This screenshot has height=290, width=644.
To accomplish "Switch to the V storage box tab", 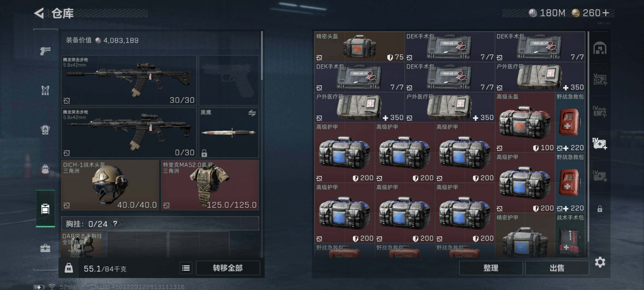I will (x=600, y=79).
